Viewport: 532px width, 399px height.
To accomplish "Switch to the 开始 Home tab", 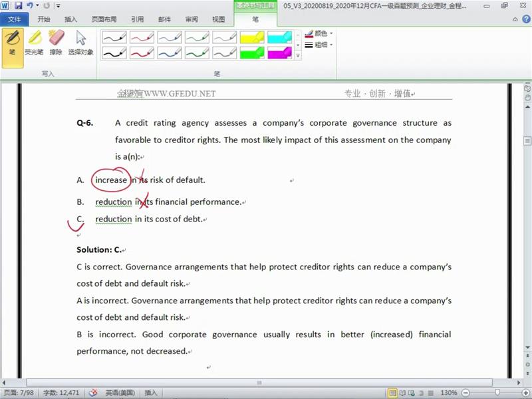I will pyautogui.click(x=44, y=19).
